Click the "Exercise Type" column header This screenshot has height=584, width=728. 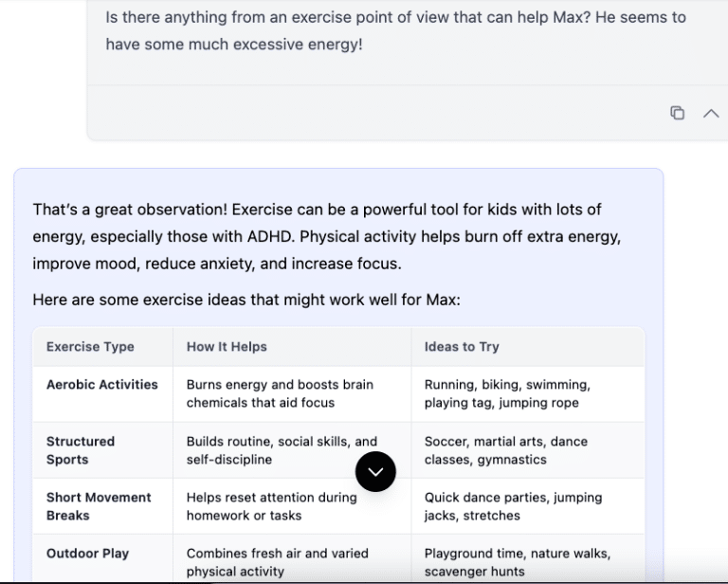pyautogui.click(x=90, y=347)
